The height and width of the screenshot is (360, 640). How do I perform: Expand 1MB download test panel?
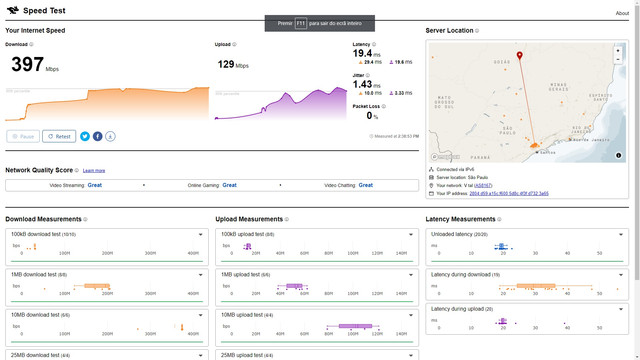(200, 275)
